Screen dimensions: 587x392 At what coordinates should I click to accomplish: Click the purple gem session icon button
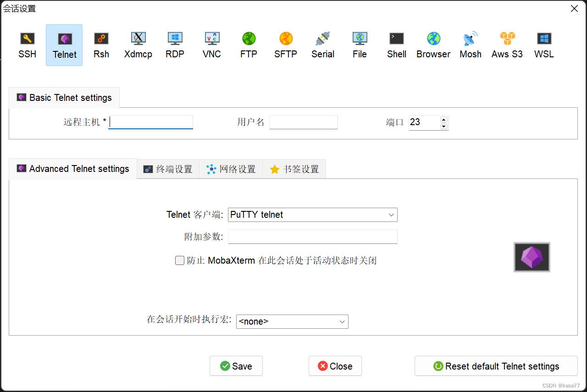(532, 257)
